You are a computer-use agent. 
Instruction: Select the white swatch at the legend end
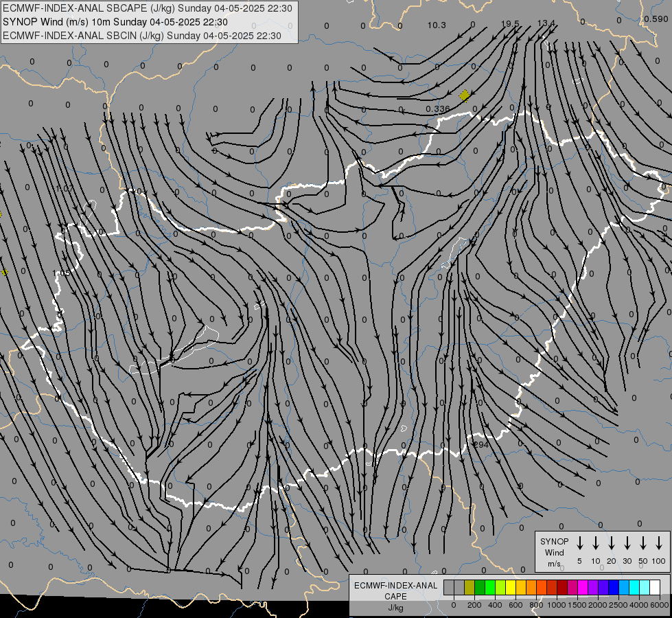pos(654,587)
